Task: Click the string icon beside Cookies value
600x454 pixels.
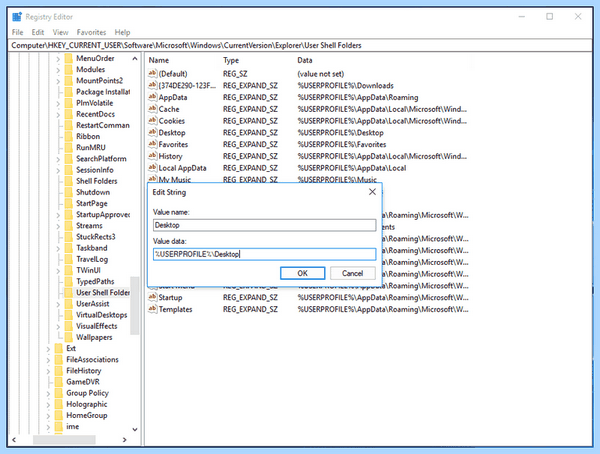Action: click(x=152, y=121)
